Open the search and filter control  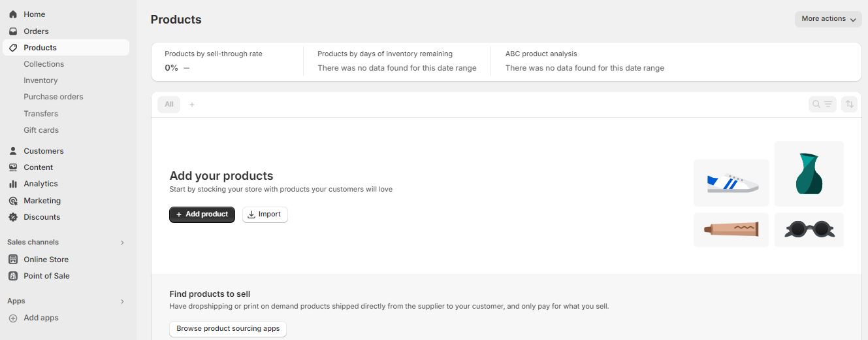coord(822,104)
